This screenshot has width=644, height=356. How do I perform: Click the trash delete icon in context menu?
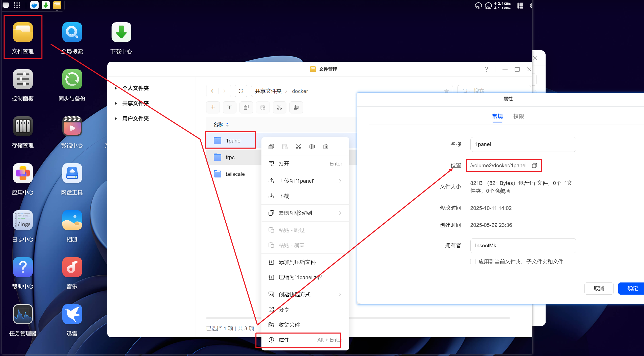point(326,147)
